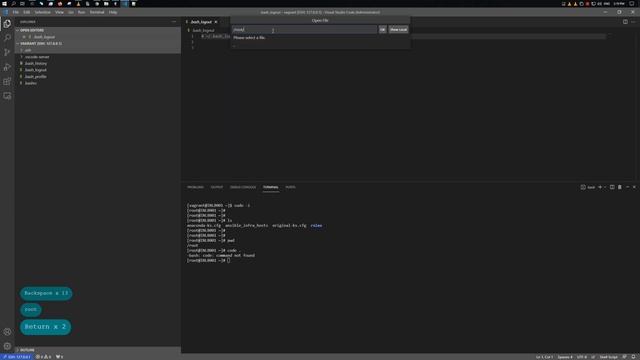Viewport: 640px width, 360px height.
Task: Open the Explorer view in activity bar
Action: pyautogui.click(x=7, y=24)
